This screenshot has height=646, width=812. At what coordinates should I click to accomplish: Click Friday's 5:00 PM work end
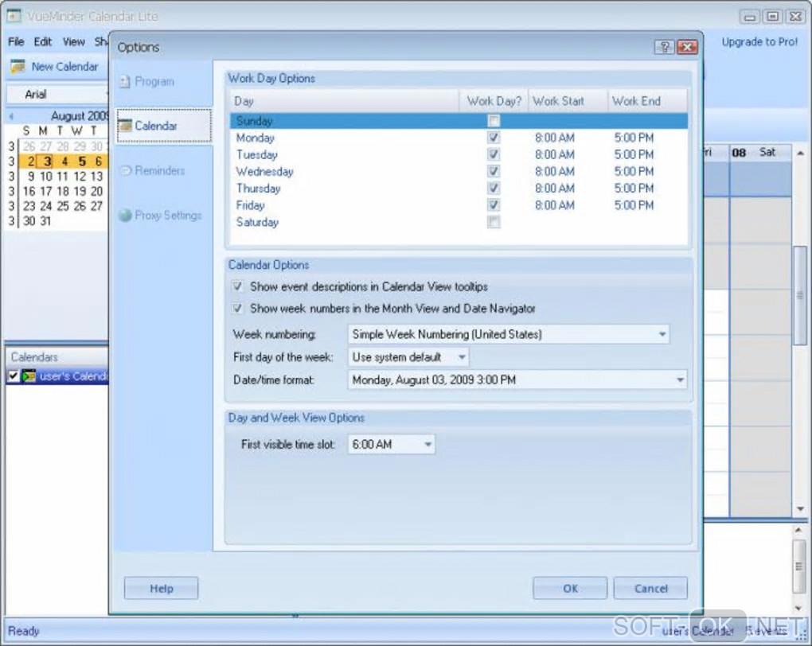(634, 205)
